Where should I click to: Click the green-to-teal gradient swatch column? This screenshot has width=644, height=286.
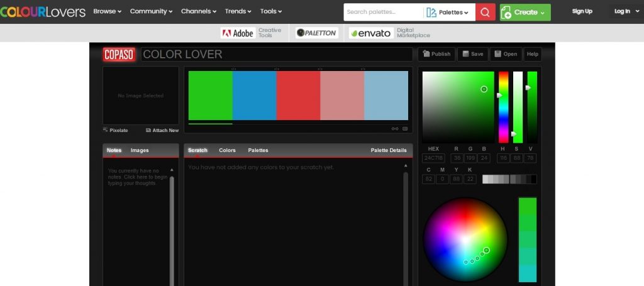click(x=528, y=240)
